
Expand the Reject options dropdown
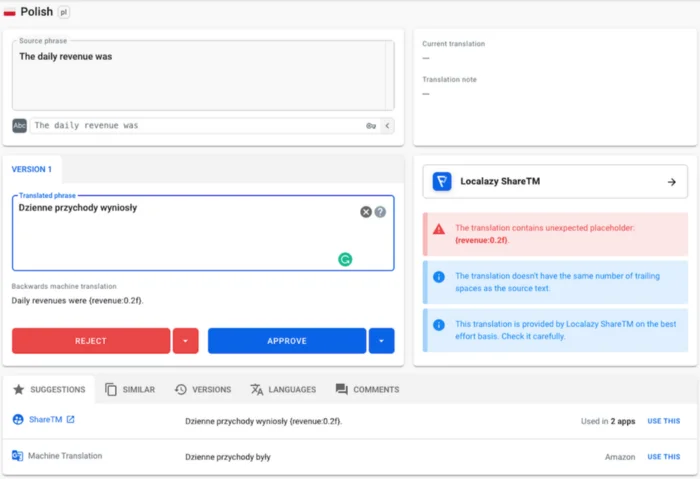point(185,341)
